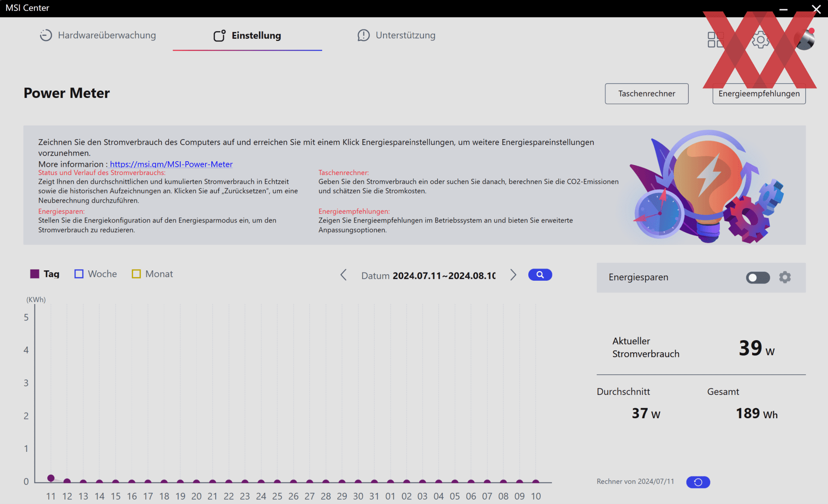Click the 189 Wh total value

[756, 413]
